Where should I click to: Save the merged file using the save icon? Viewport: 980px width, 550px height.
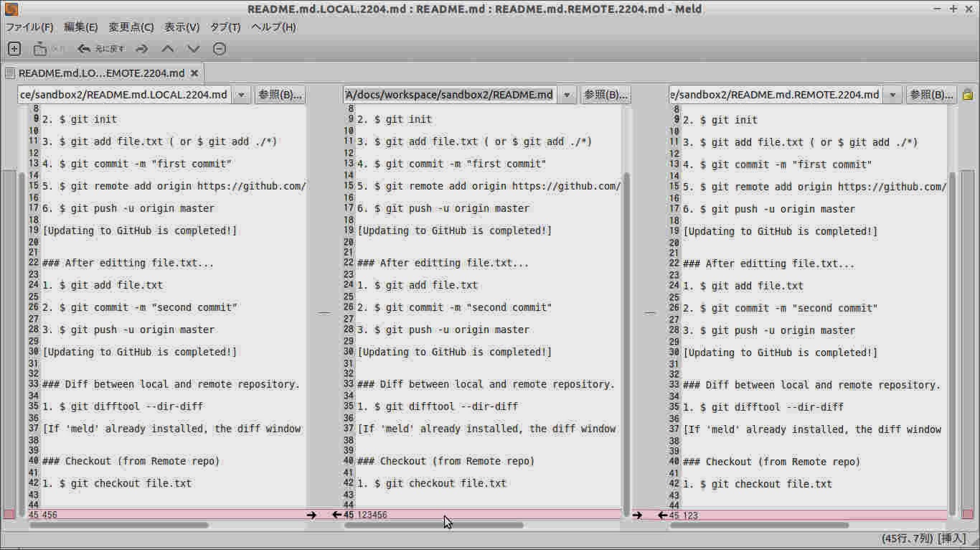[39, 48]
